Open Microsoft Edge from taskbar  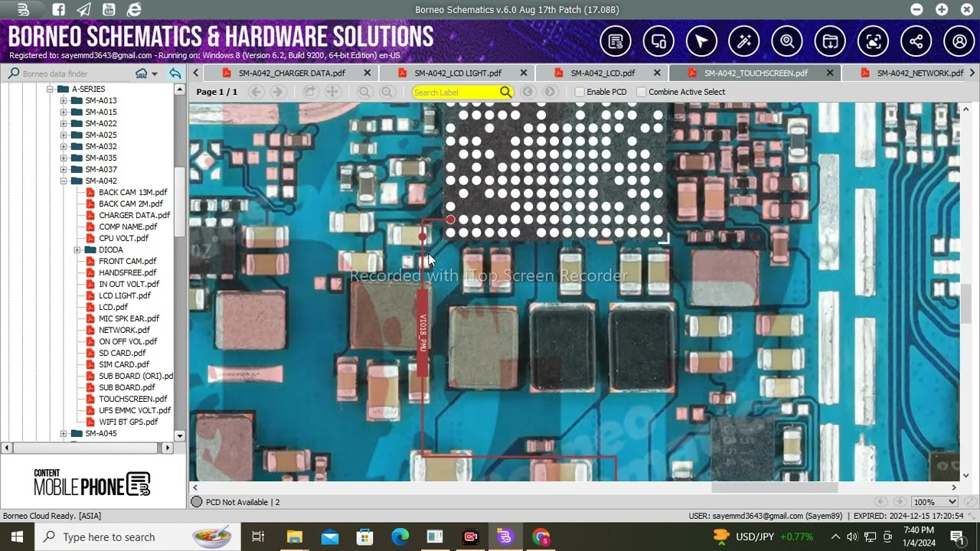[400, 537]
